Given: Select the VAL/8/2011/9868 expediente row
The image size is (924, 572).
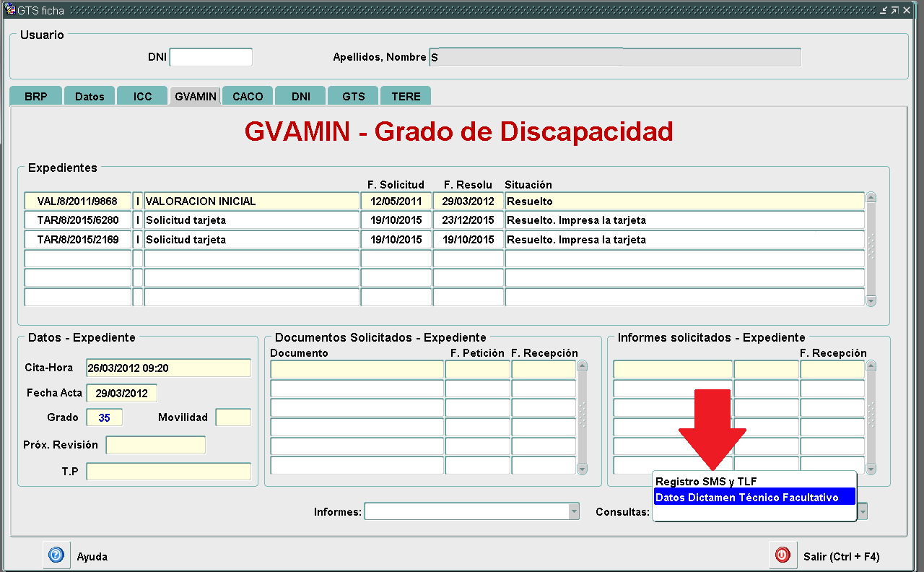Looking at the screenshot, I should (x=77, y=201).
